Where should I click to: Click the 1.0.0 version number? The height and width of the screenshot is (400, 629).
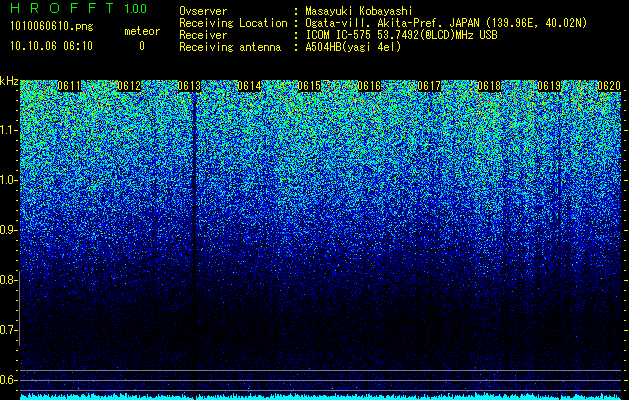[x=136, y=9]
